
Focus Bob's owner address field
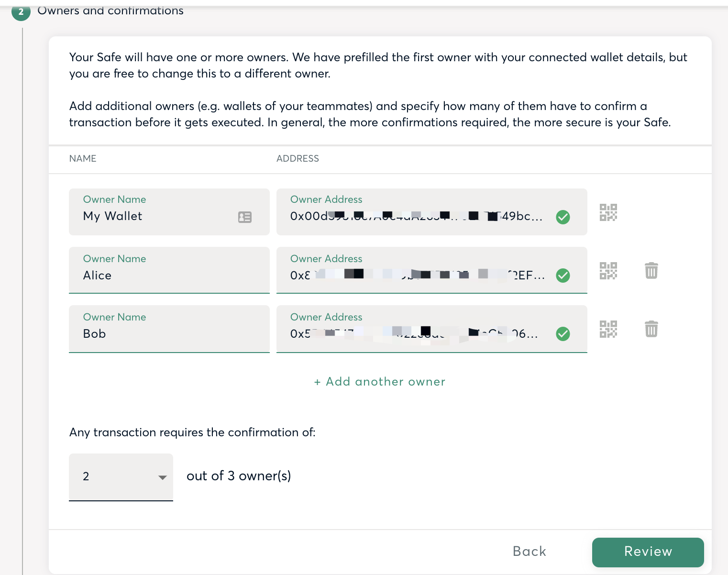416,334
